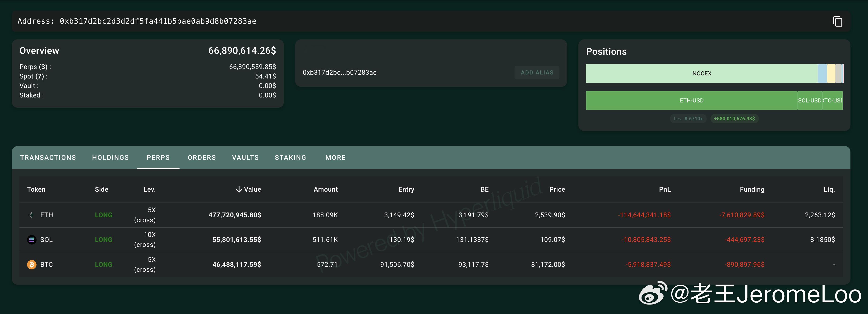The height and width of the screenshot is (314, 868).
Task: Click the Bitcoin token icon in the BTC row
Action: click(x=32, y=264)
